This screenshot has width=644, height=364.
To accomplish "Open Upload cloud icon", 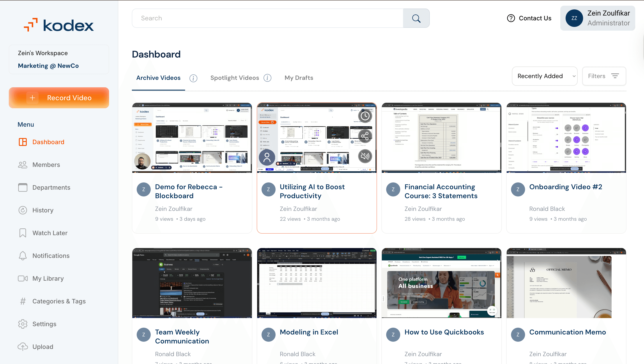I will (23, 347).
